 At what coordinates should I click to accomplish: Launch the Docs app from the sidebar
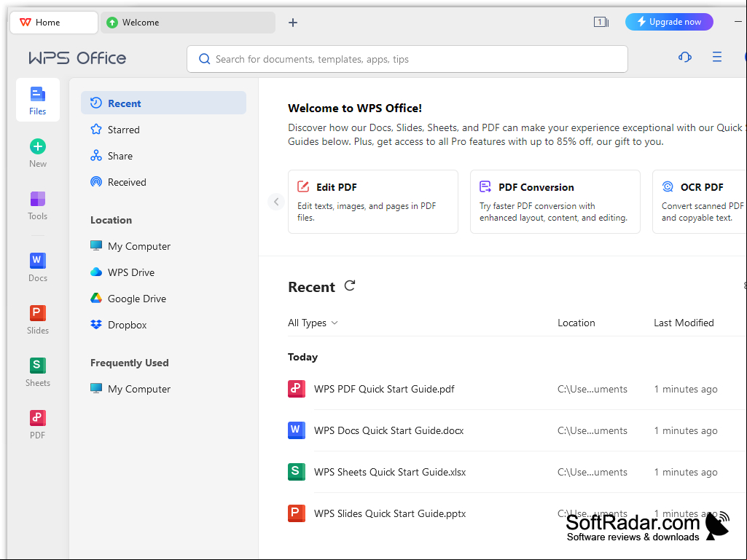[38, 267]
